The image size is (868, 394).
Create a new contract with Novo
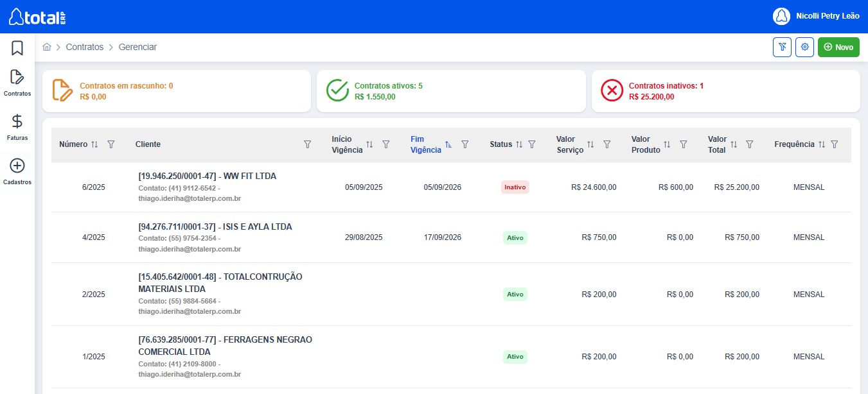[838, 47]
